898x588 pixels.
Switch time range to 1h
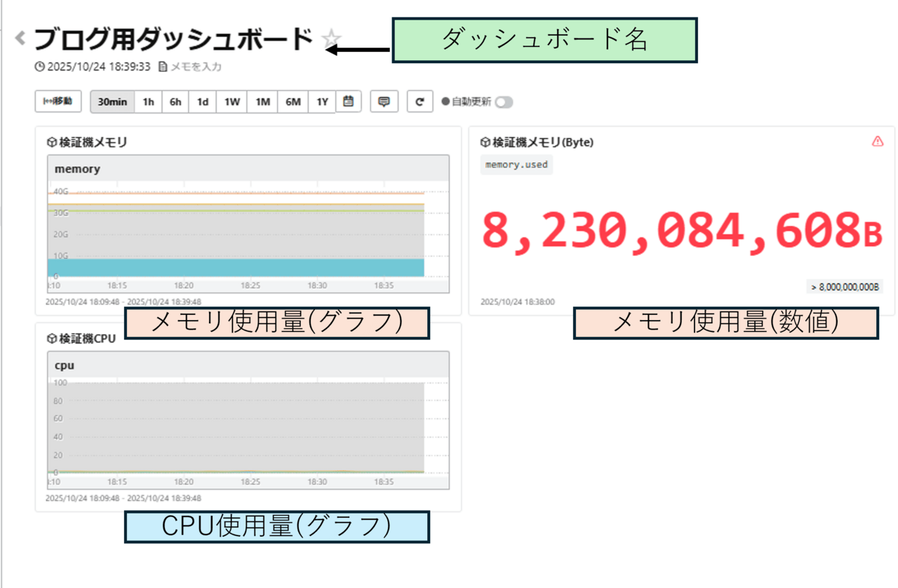tap(148, 102)
